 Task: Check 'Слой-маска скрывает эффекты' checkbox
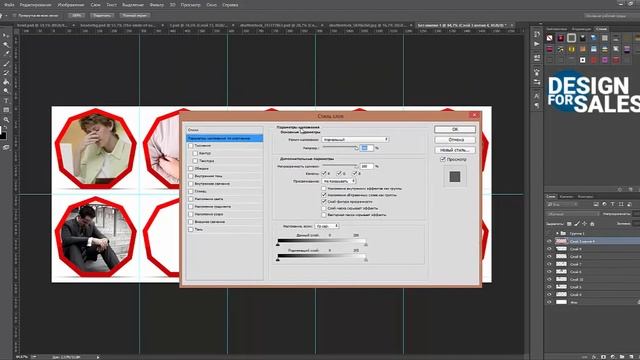(x=324, y=208)
